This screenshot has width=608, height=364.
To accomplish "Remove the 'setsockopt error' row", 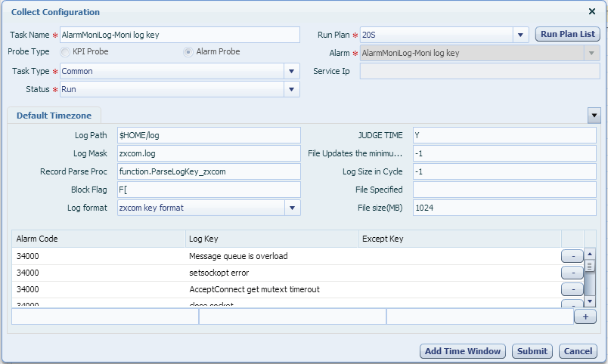I will pyautogui.click(x=572, y=273).
